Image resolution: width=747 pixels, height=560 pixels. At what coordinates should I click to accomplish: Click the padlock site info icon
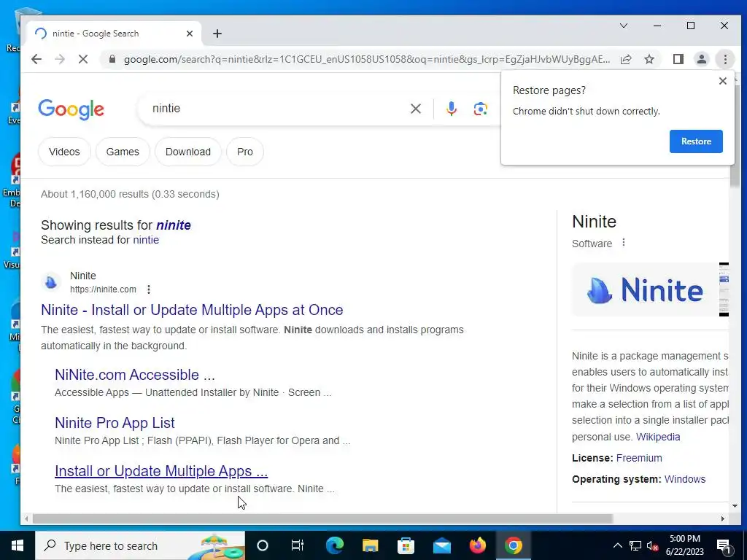point(112,59)
